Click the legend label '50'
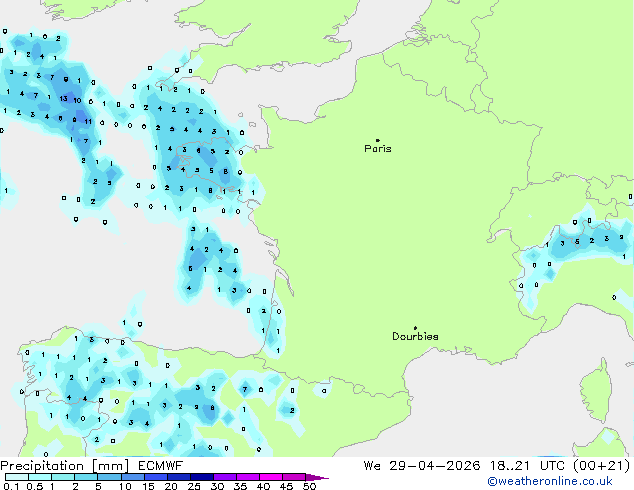The width and height of the screenshot is (634, 490). pos(309,486)
